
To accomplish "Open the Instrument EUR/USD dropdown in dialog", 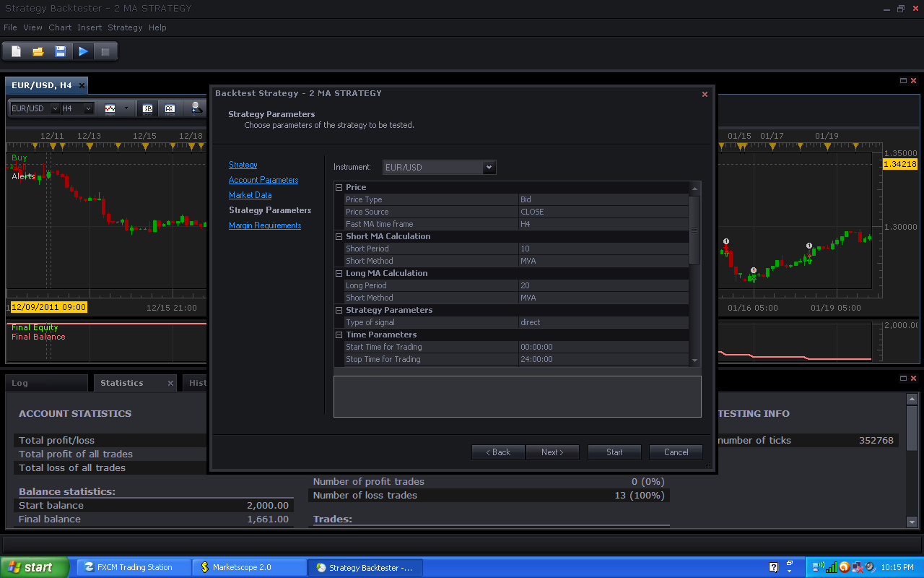I will click(x=489, y=167).
